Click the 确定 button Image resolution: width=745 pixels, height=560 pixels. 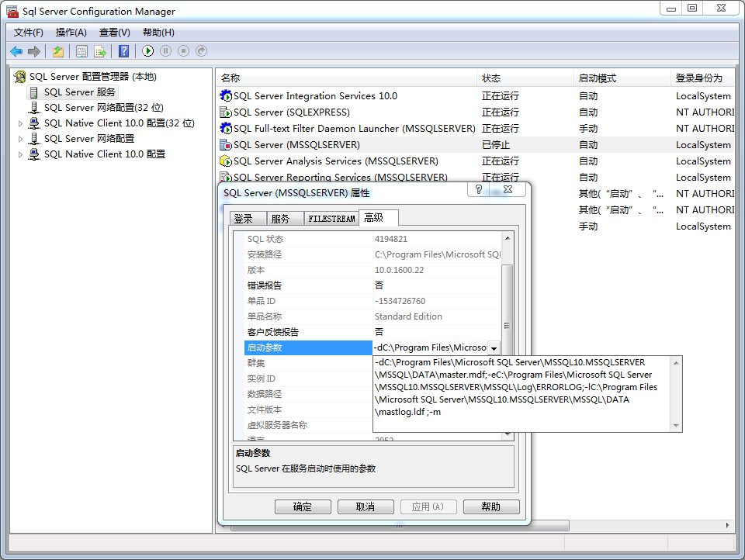(x=303, y=506)
